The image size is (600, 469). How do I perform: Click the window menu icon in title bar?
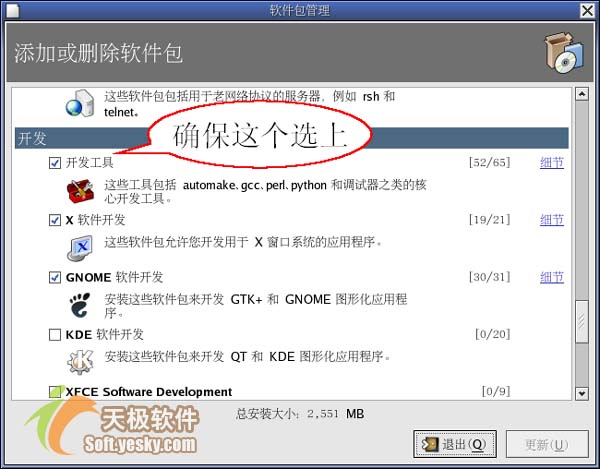point(12,10)
